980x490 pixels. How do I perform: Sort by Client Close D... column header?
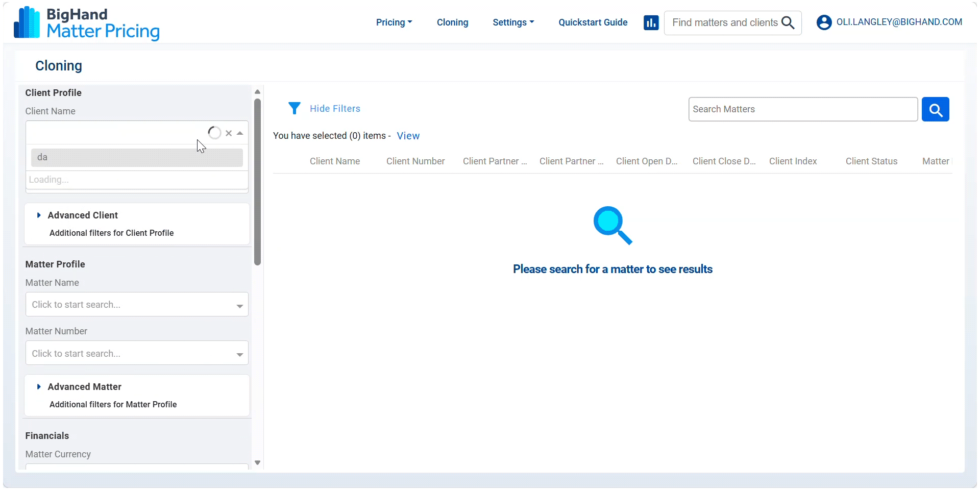[724, 161]
